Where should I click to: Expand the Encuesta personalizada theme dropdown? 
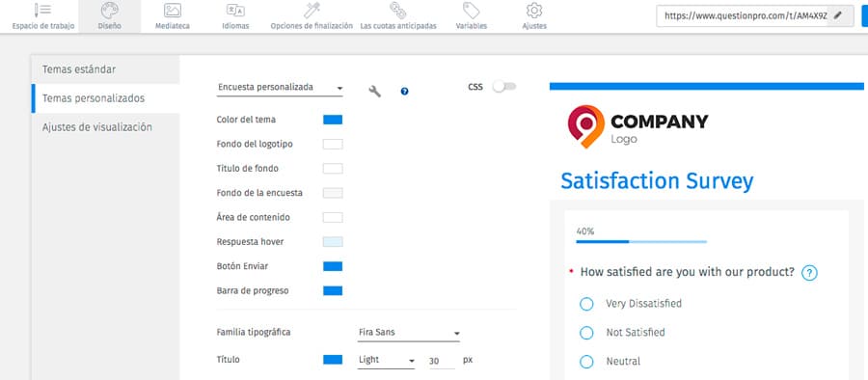pos(280,88)
